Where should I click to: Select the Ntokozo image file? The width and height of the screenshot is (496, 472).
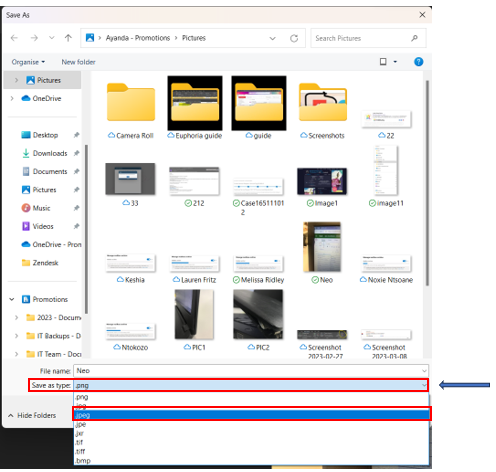click(131, 337)
